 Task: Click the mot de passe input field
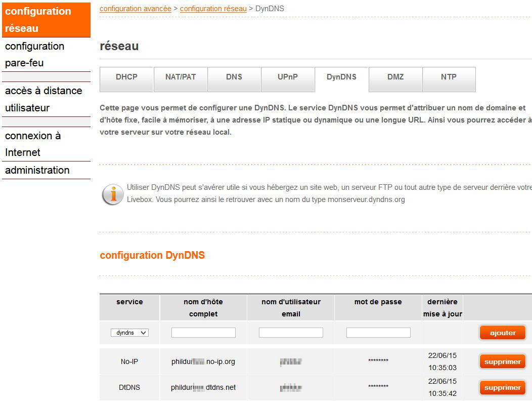378,333
